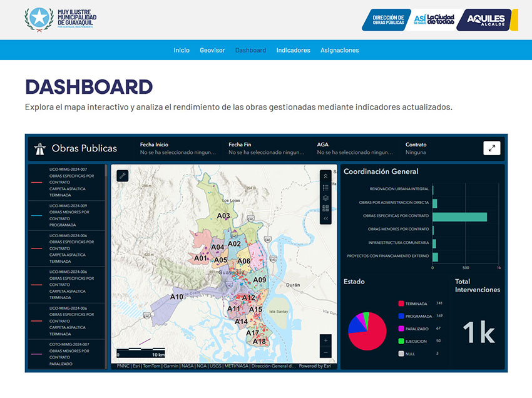Open the map layers stack icon
532x398 pixels.
click(x=325, y=198)
